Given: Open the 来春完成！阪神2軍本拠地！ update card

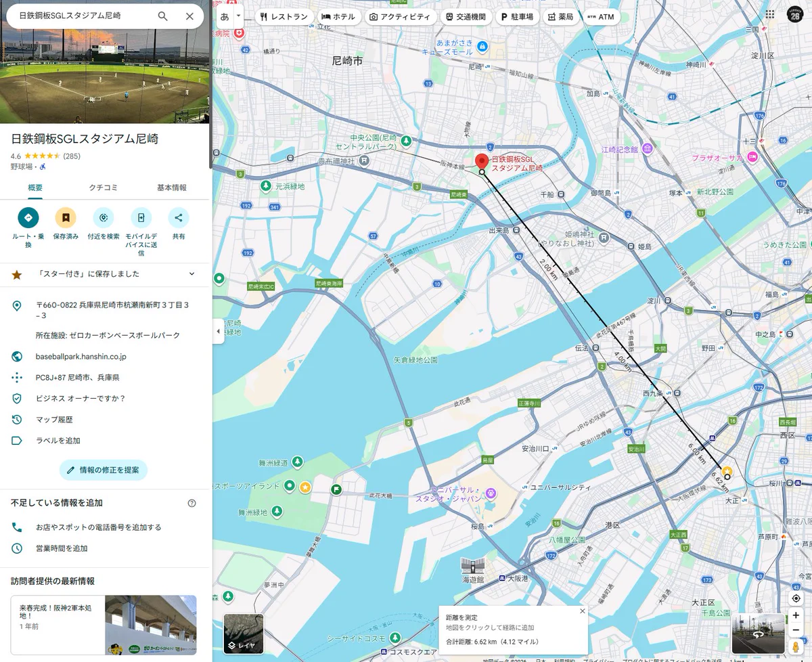Looking at the screenshot, I should coord(104,625).
